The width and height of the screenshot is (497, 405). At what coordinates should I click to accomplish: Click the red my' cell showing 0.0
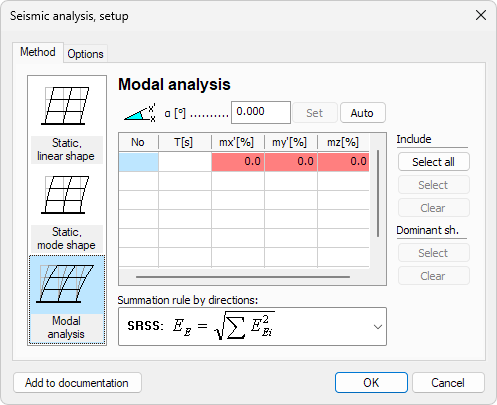coord(291,162)
